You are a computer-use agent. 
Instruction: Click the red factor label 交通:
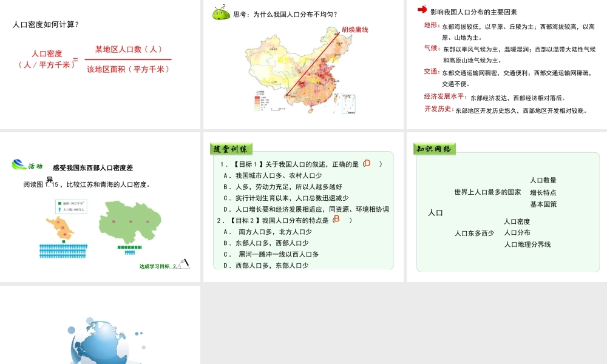[432, 71]
